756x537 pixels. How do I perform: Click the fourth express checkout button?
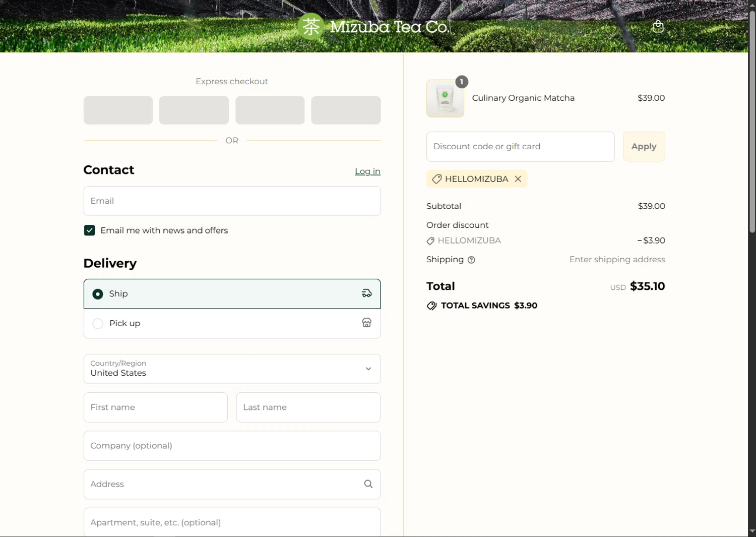tap(346, 110)
